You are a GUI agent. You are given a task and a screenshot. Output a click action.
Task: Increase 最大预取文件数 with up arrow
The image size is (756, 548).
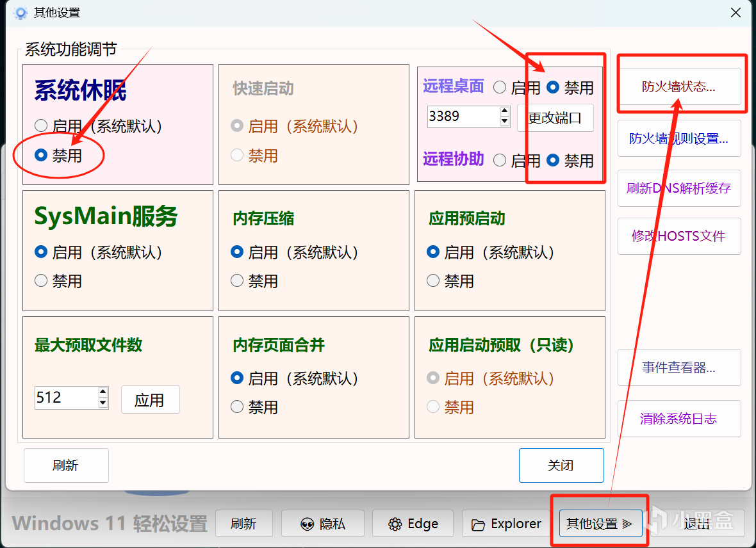coord(103,392)
